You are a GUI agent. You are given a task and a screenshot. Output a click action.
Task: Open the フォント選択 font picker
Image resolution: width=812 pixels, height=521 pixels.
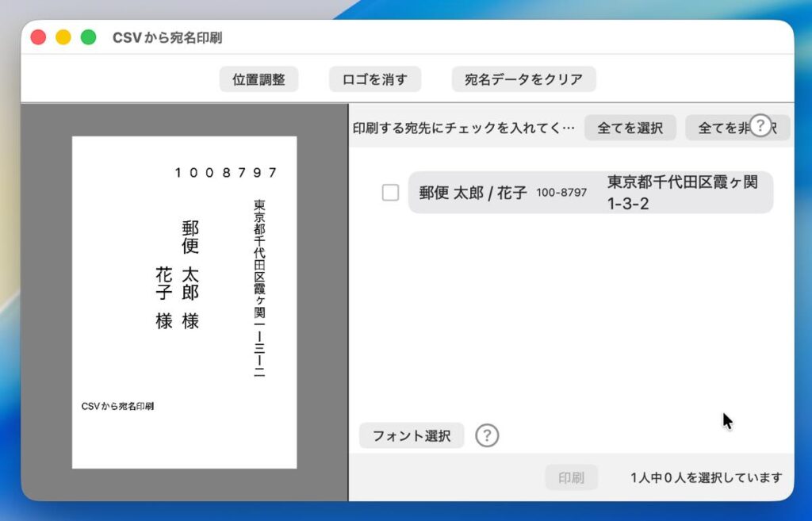(412, 435)
